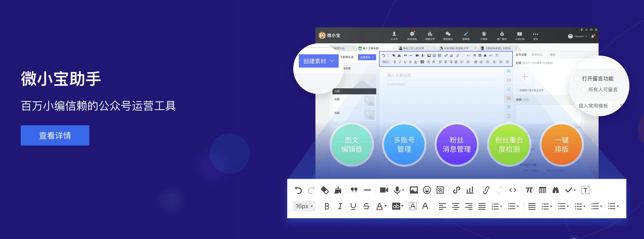Close the 那些工作上的东西 tab
Viewport: 644px width, 239px height.
(x=434, y=48)
